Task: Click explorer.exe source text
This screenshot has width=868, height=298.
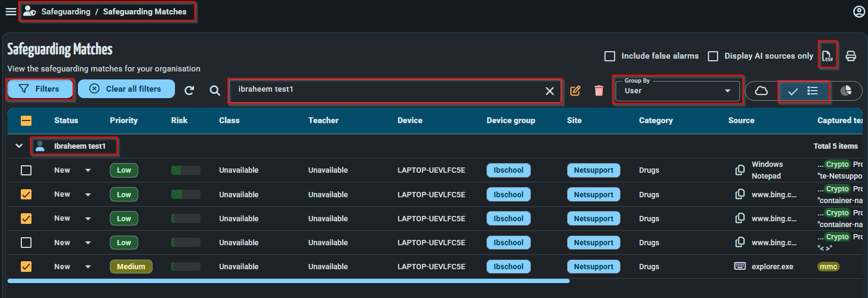Action: (x=772, y=267)
